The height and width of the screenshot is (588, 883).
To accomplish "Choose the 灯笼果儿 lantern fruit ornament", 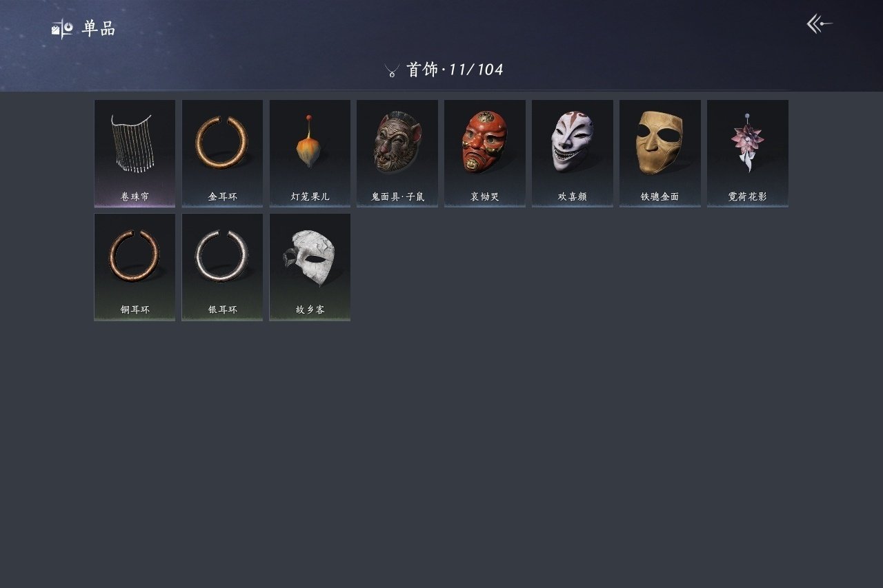I will point(310,153).
